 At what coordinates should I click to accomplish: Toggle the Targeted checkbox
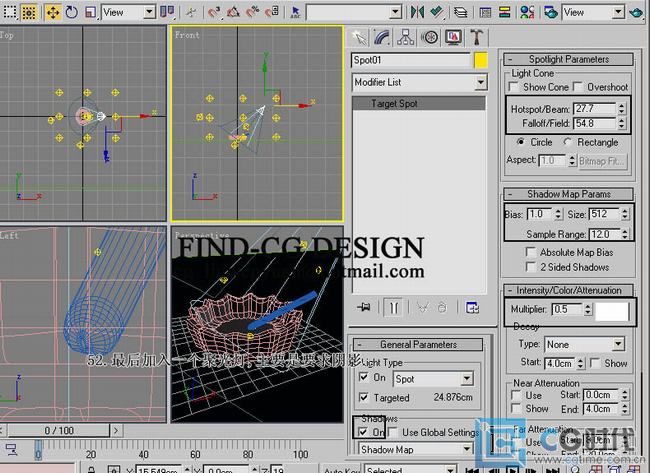pyautogui.click(x=364, y=398)
